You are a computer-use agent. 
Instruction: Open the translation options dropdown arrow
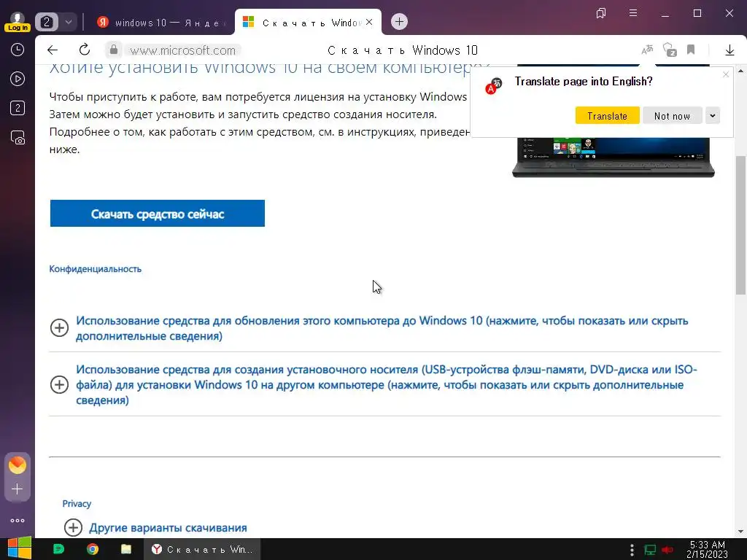713,116
